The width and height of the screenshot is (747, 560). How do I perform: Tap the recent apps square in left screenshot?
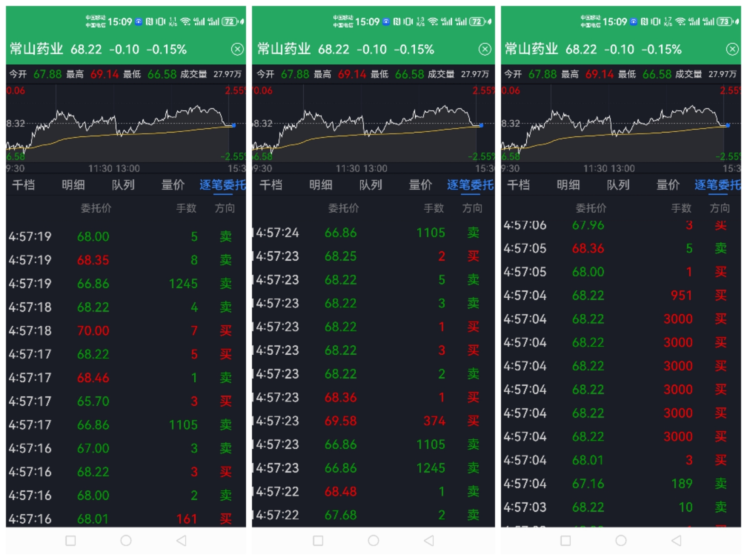pyautogui.click(x=71, y=540)
